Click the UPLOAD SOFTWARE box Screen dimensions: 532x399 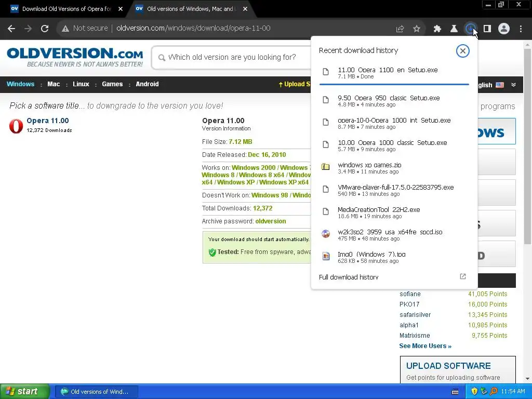[x=458, y=370]
